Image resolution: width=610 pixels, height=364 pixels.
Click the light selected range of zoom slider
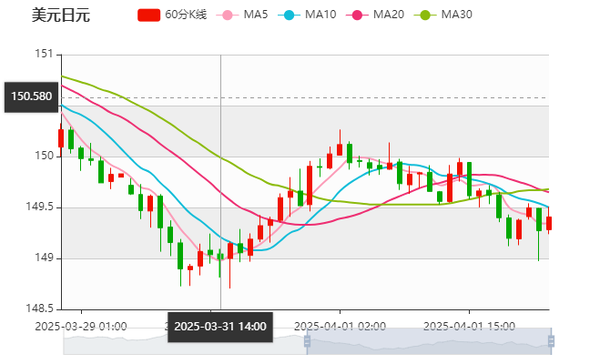pos(428,342)
